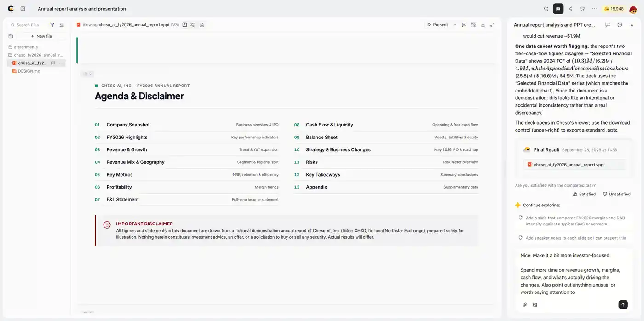The image size is (644, 321).
Task: Toggle the chat panel button
Action: [558, 9]
